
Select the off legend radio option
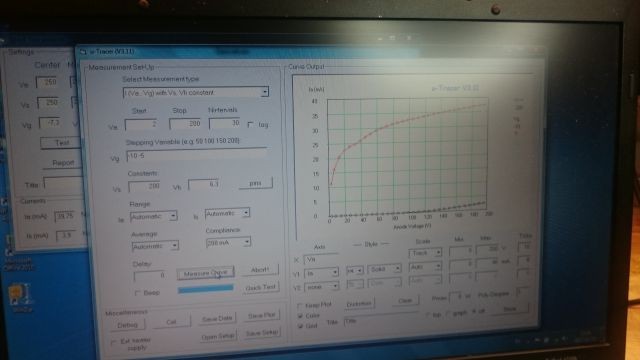(473, 312)
